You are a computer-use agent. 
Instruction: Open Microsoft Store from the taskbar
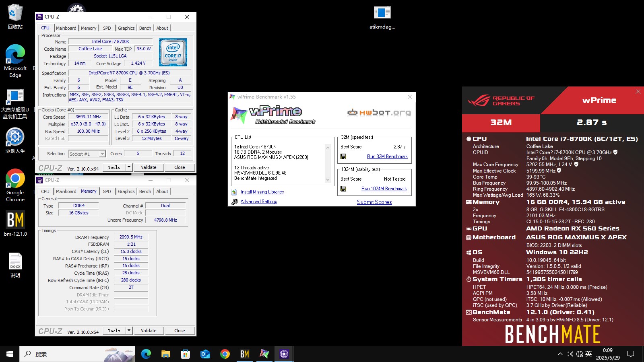click(x=185, y=354)
